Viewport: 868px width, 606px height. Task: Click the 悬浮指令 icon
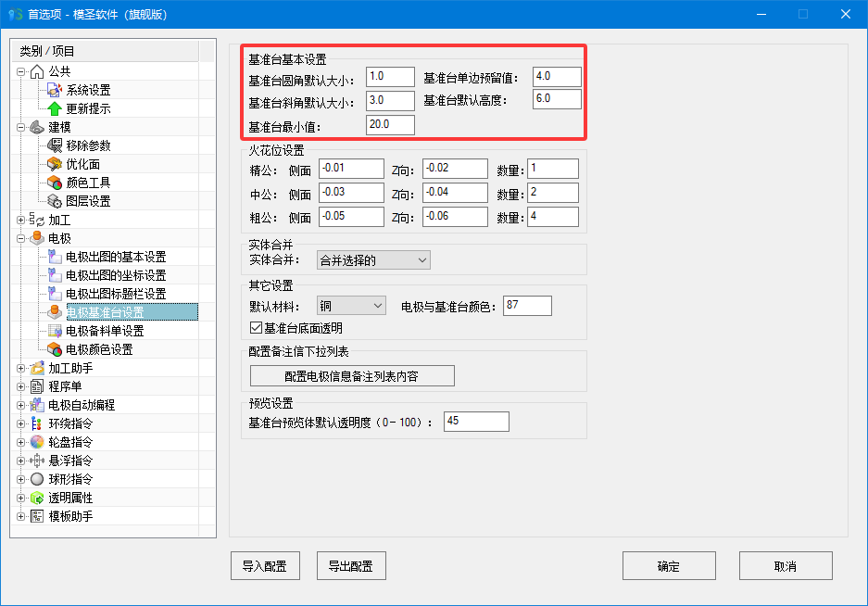pyautogui.click(x=37, y=461)
